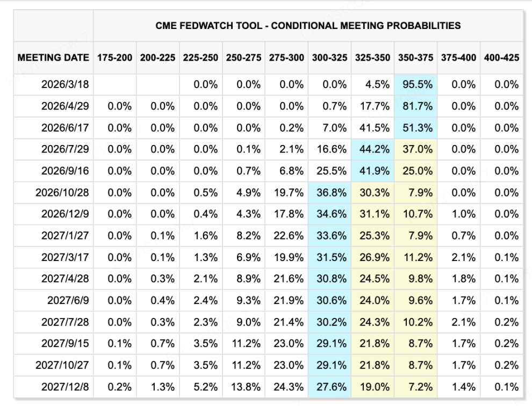Viewport: 532px width, 406px height.
Task: Click the 27.6% cell in the last row
Action: point(329,385)
